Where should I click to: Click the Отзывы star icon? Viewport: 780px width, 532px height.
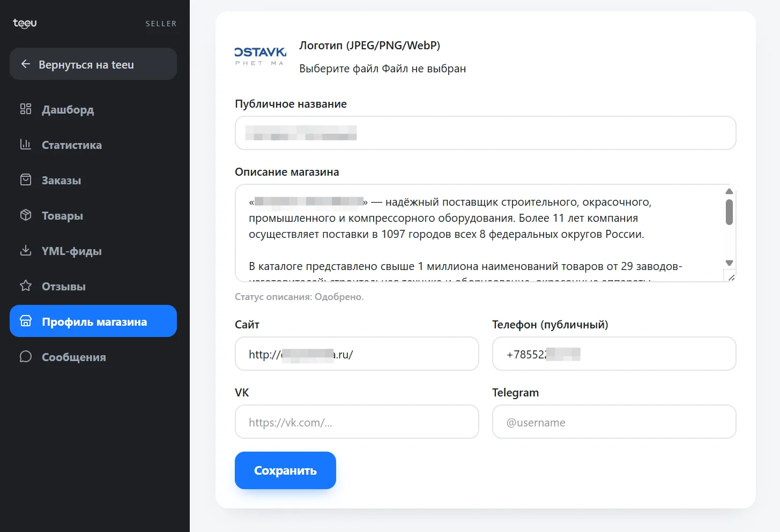point(26,286)
